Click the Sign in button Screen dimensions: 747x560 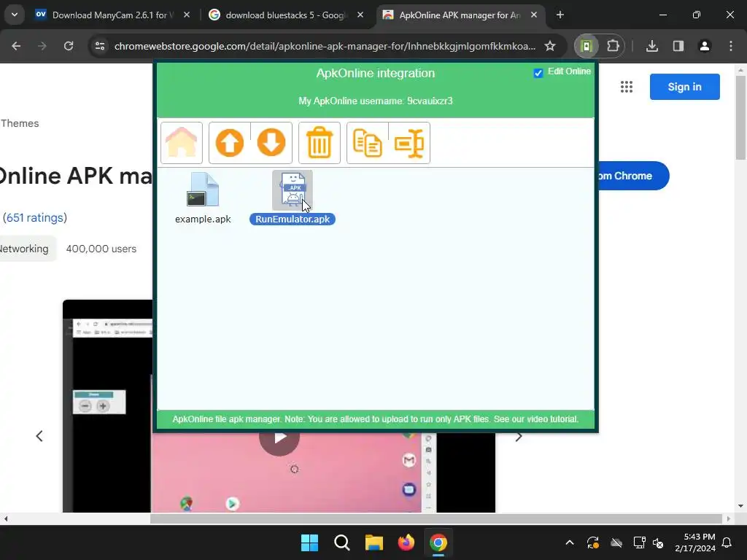[684, 87]
